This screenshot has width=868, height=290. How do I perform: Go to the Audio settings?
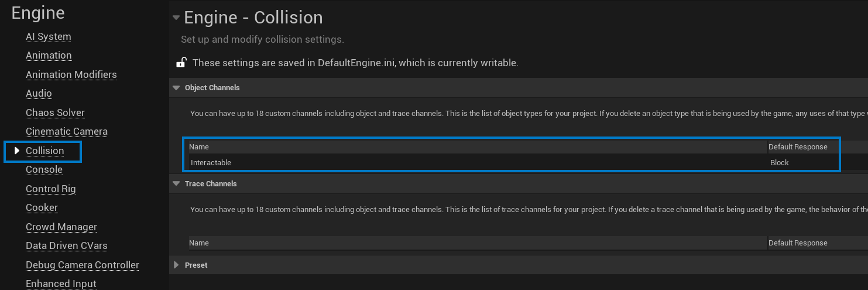(x=39, y=93)
